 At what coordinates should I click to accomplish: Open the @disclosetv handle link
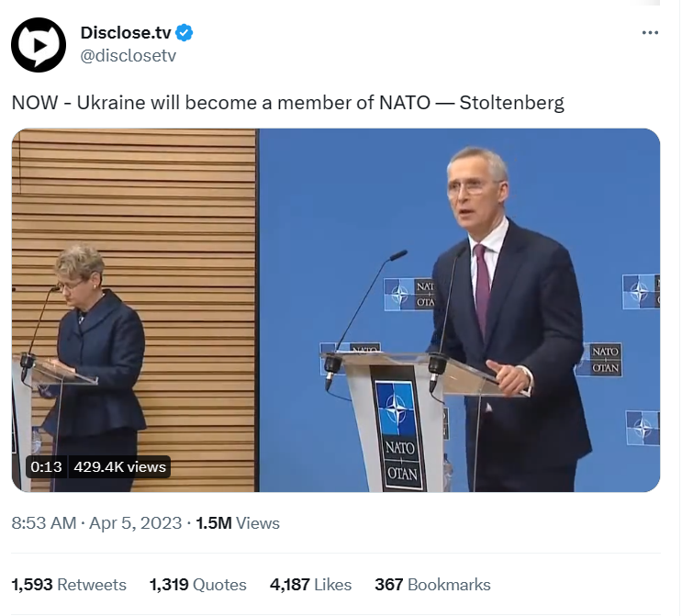129,56
